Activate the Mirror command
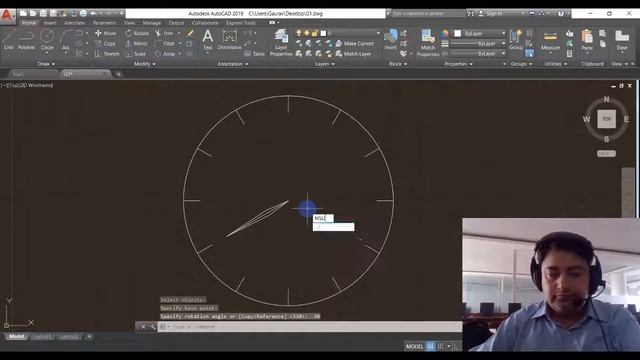640x360 pixels. tap(136, 43)
